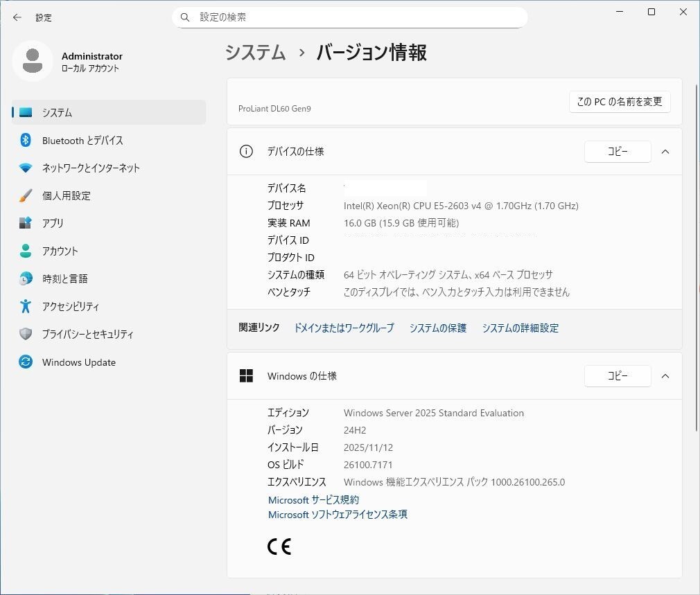Collapse the Windows の仕様 section chevron
The width and height of the screenshot is (700, 595).
pyautogui.click(x=665, y=376)
